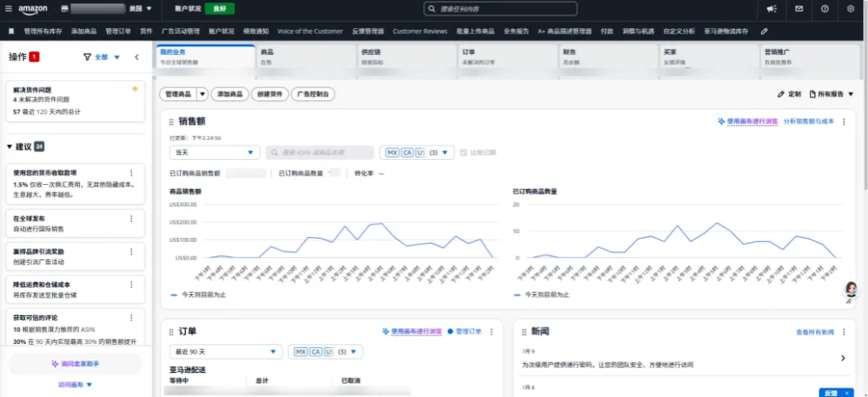868x397 pixels.
Task: Click the 添加商品 pill button
Action: click(230, 94)
